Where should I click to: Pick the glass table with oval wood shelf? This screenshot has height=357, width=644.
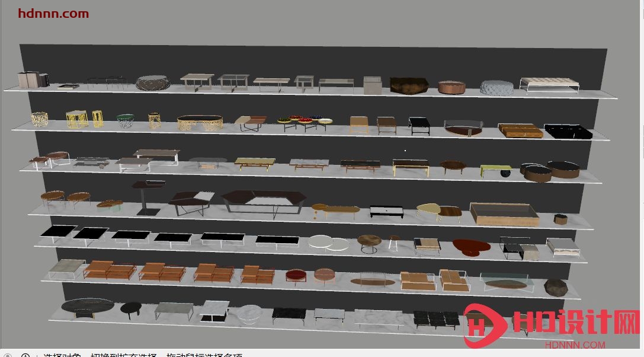[x=507, y=282]
